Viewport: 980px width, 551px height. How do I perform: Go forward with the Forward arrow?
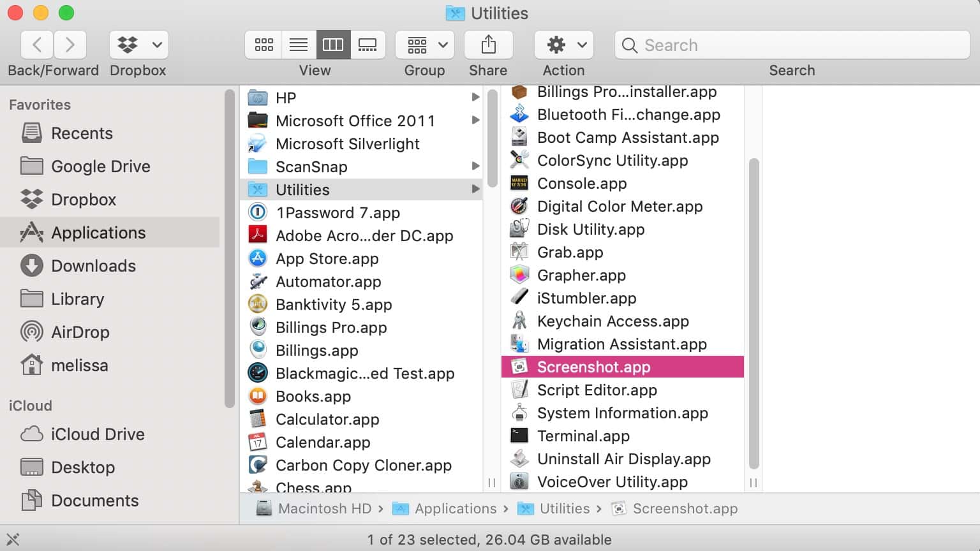click(x=70, y=45)
